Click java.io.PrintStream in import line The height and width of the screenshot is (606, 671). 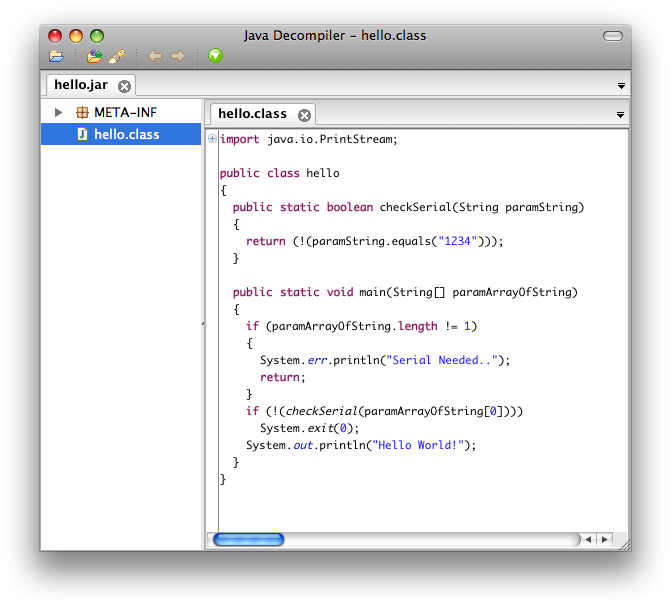(x=332, y=139)
